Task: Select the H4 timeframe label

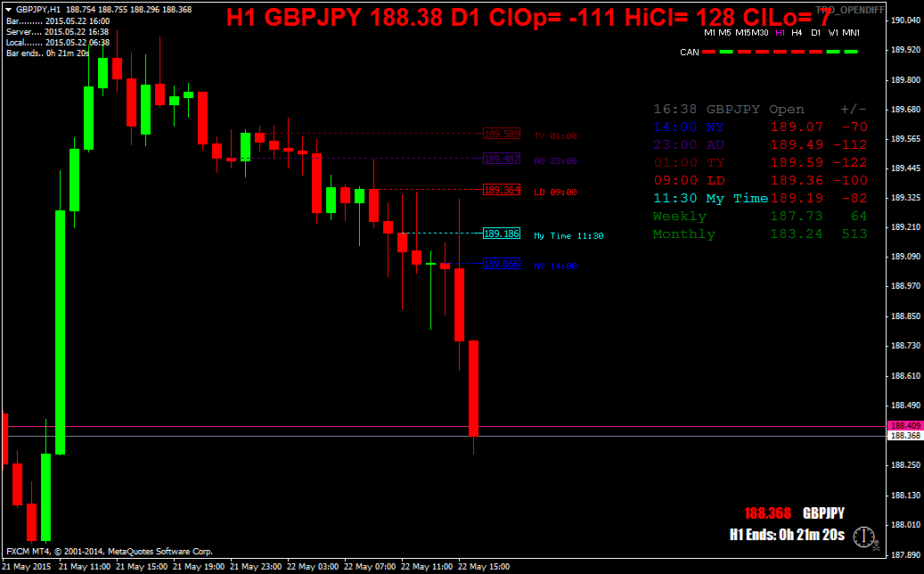Action: point(797,33)
